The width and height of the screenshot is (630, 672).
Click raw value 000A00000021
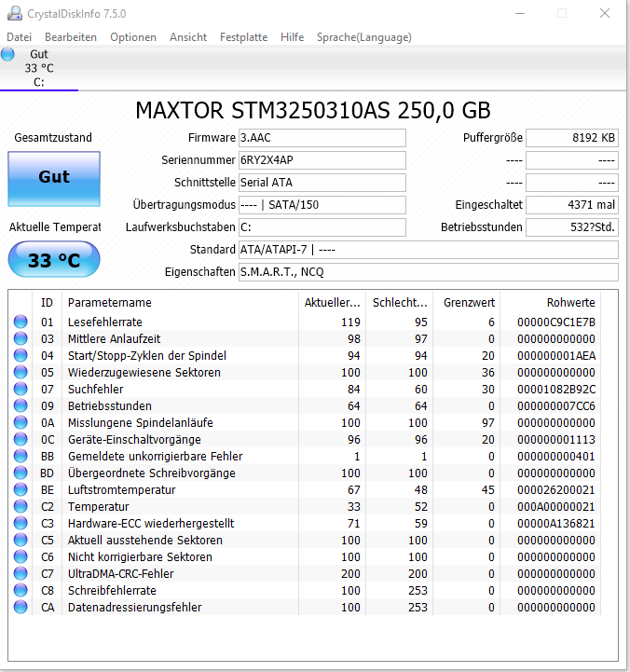(555, 506)
